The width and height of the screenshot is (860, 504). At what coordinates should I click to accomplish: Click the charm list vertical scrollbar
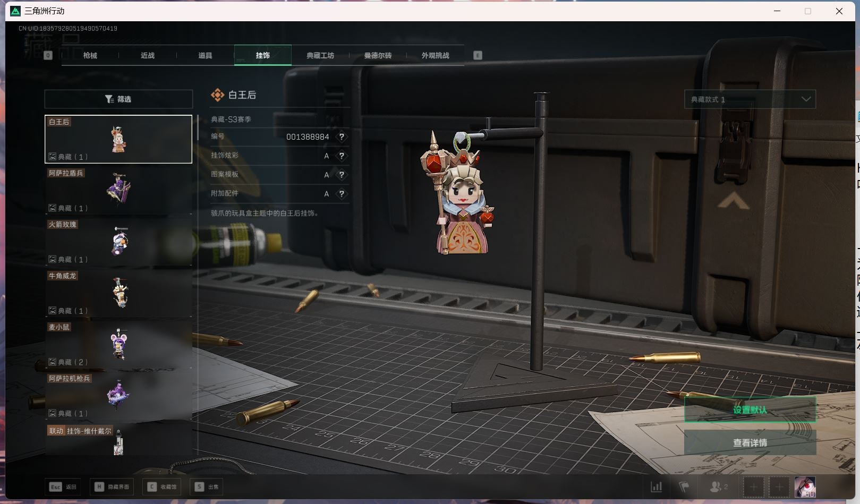point(198,127)
